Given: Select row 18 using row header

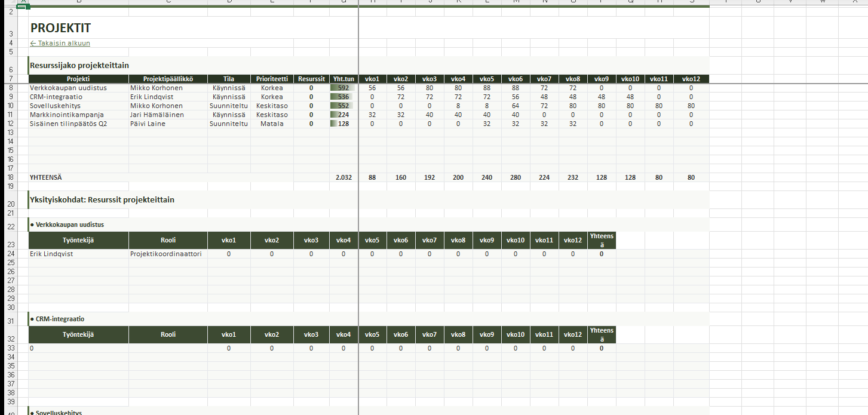Looking at the screenshot, I should pos(10,177).
